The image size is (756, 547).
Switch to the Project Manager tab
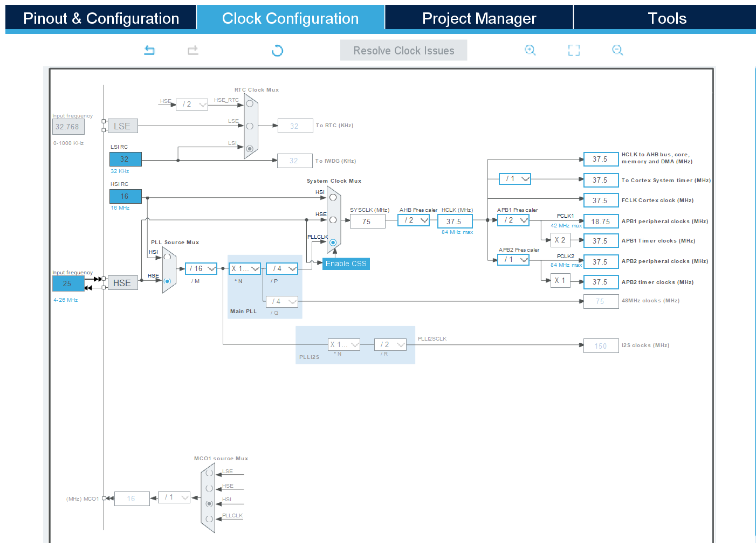(x=479, y=18)
